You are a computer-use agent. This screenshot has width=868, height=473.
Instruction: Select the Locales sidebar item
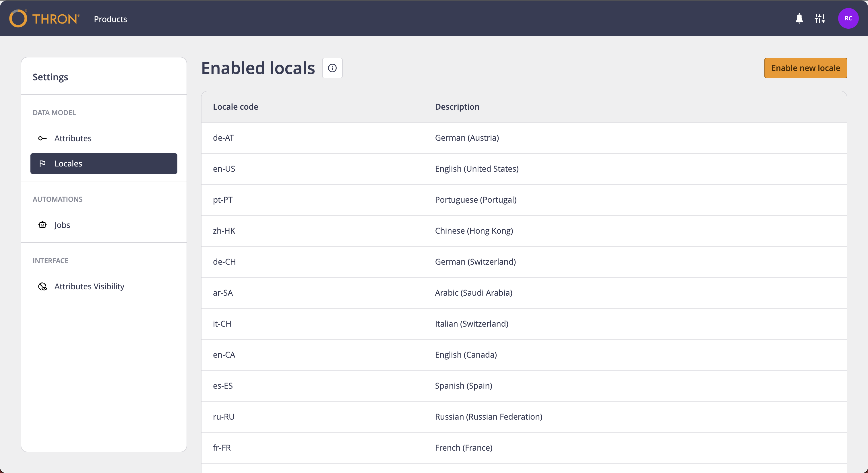pyautogui.click(x=104, y=164)
